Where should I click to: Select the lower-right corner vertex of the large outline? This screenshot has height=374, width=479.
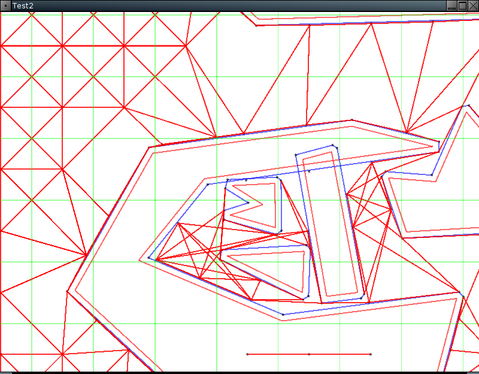460,292
